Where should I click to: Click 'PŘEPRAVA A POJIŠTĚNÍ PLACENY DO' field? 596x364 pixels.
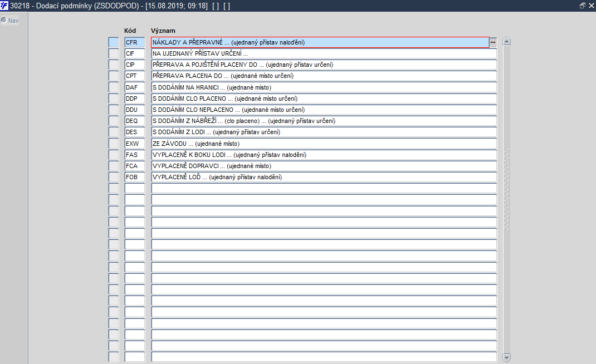[324, 65]
